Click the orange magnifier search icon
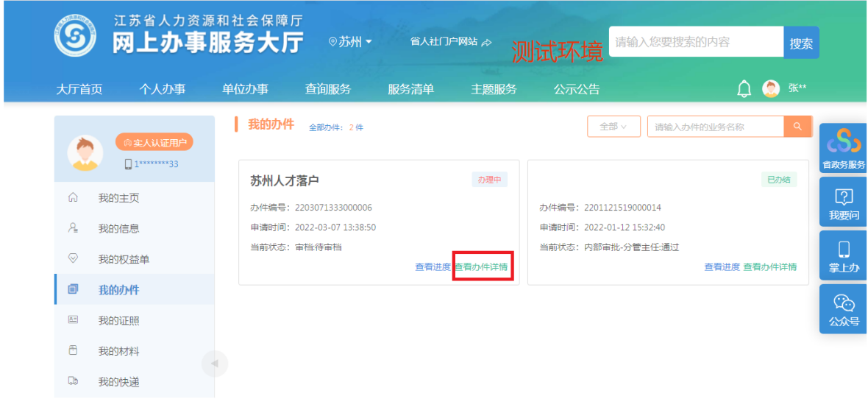Image resolution: width=868 pixels, height=399 pixels. pyautogui.click(x=797, y=127)
